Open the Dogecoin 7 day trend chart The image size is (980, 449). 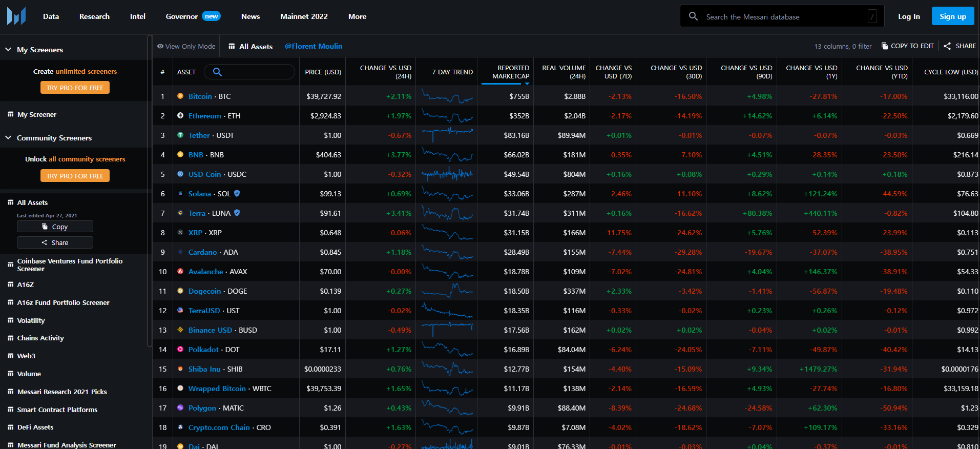click(447, 291)
